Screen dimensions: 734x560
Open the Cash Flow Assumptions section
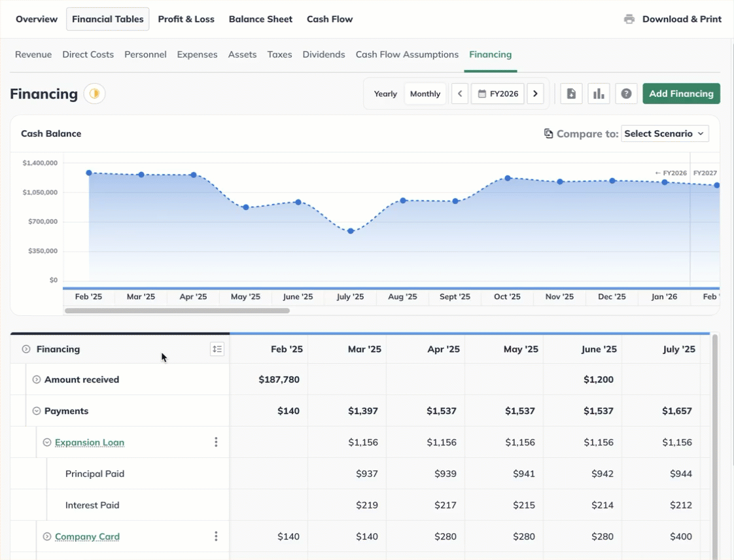[407, 54]
